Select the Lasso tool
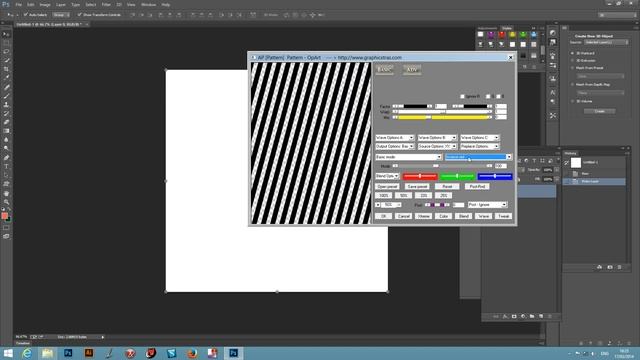Screen dimensions: 640x360 (6, 52)
